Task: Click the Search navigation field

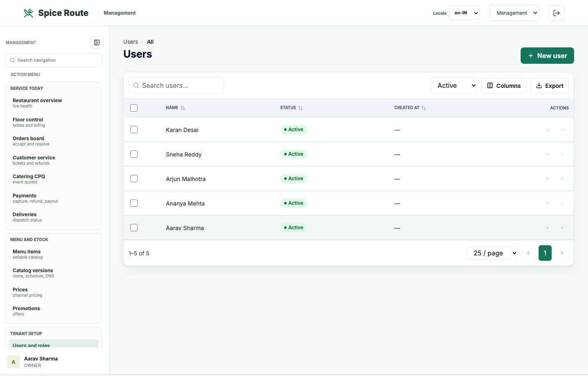Action: (x=54, y=60)
